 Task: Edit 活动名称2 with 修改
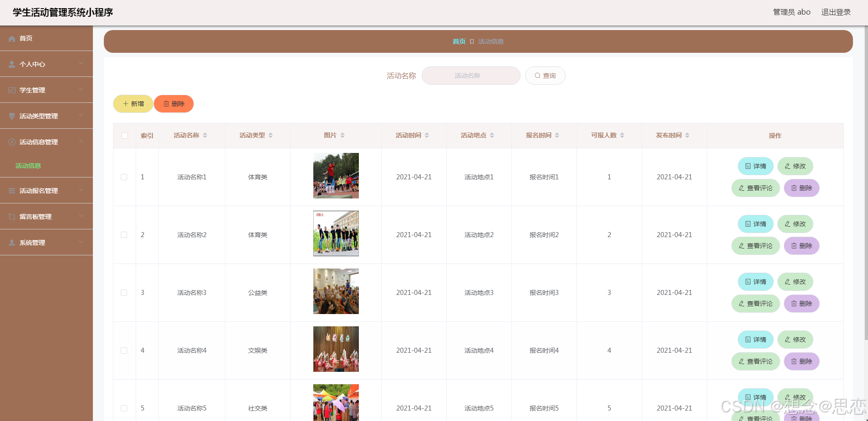point(795,224)
